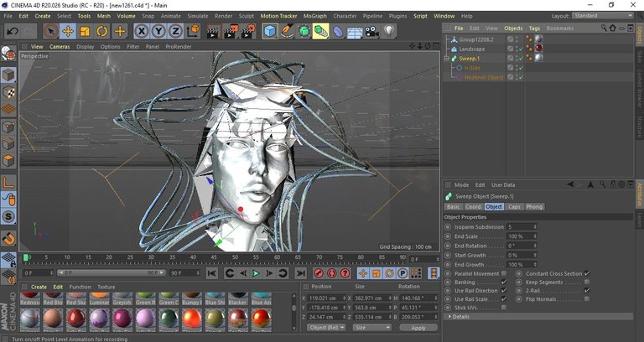Open the Layout Standard dropdown
This screenshot has height=342, width=644.
603,16
